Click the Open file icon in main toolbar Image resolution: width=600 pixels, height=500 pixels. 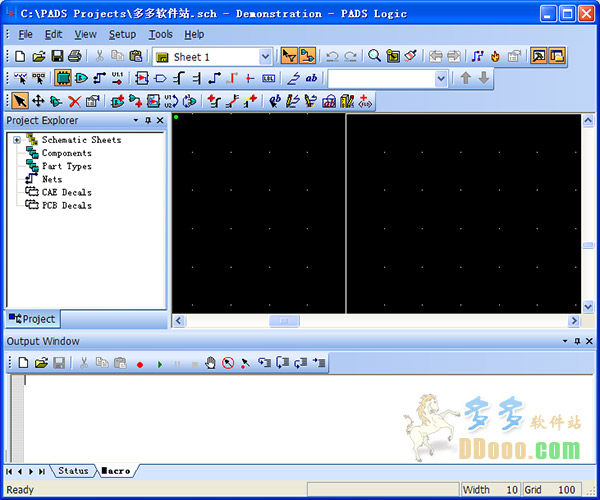coord(39,57)
